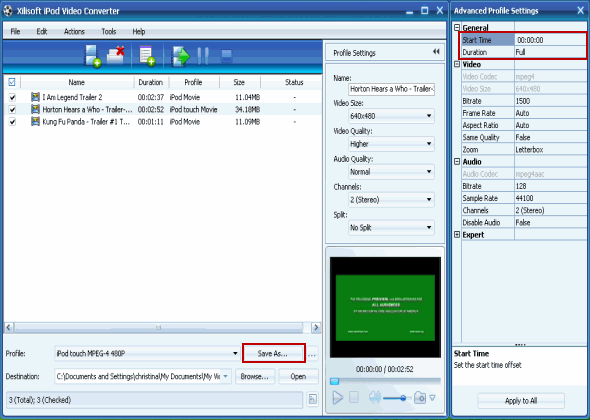Click the Same Quality value False

550,137
